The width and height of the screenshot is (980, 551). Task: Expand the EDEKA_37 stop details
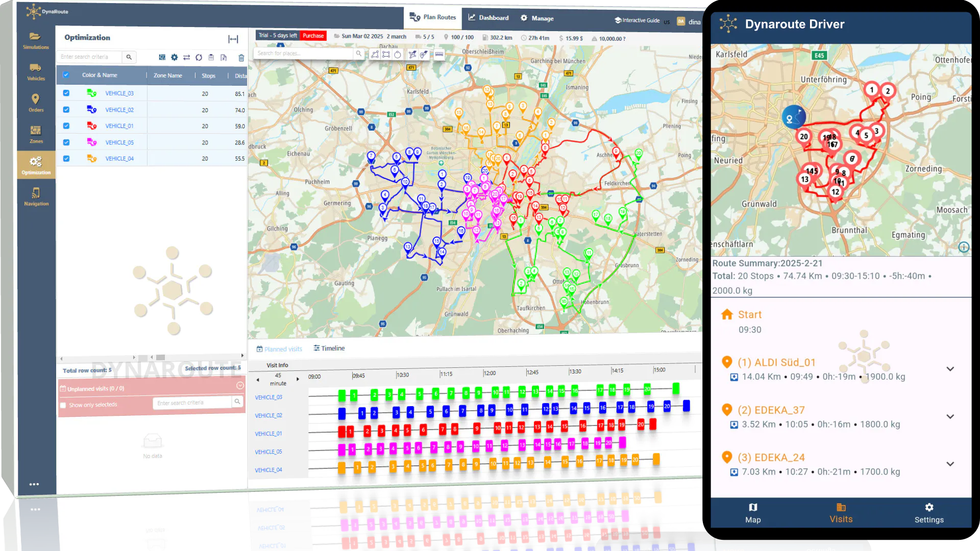[950, 416]
